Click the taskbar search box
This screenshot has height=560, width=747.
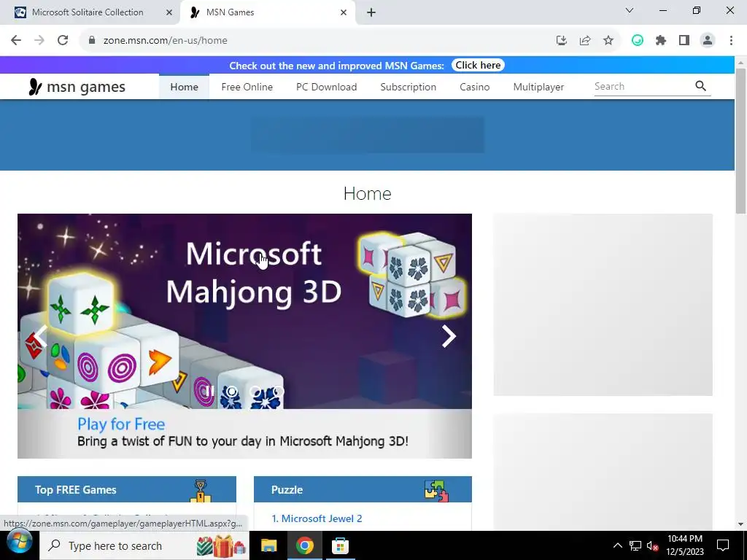pos(144,545)
